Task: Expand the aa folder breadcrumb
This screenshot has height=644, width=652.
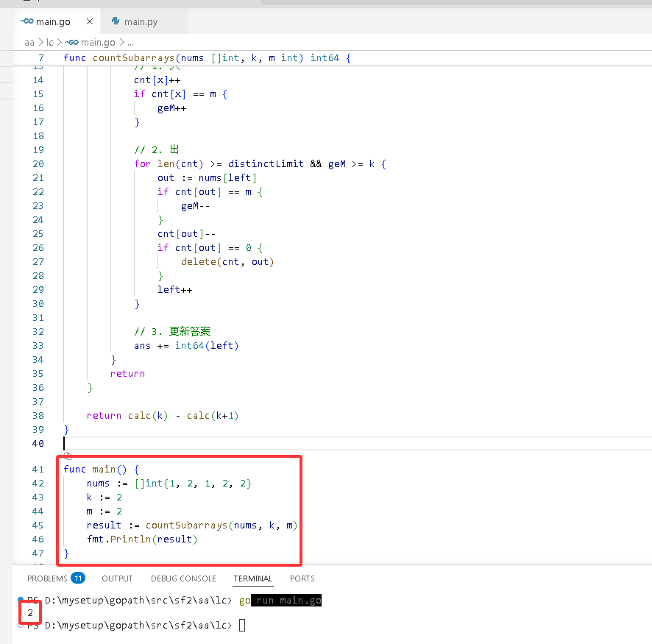Action: [29, 43]
